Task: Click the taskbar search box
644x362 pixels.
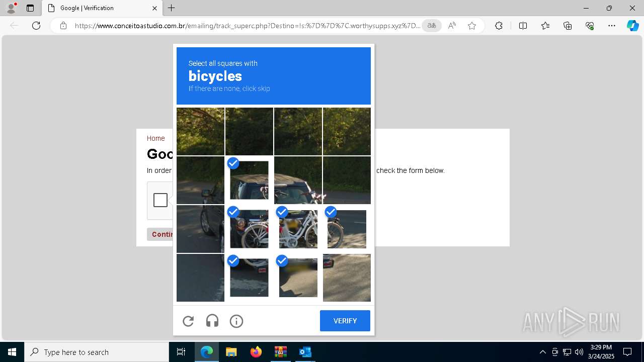Action: [x=97, y=352]
